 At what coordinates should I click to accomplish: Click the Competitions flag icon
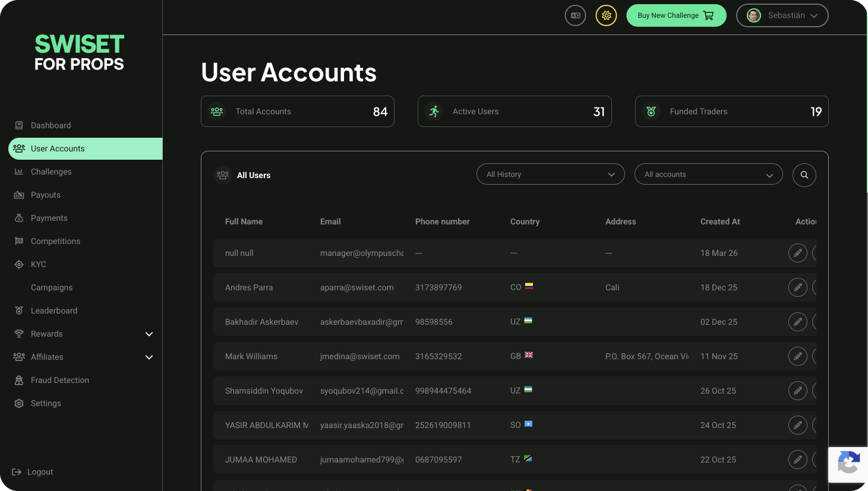(x=19, y=241)
